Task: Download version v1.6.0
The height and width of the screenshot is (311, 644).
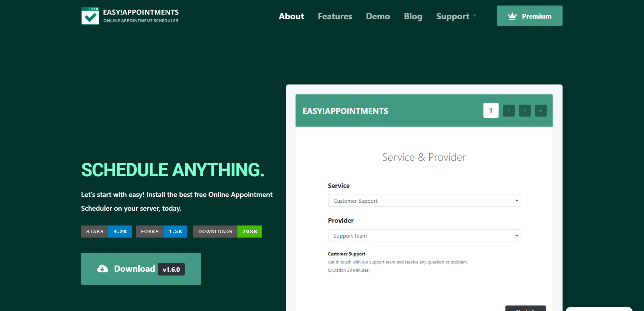Action: click(141, 269)
